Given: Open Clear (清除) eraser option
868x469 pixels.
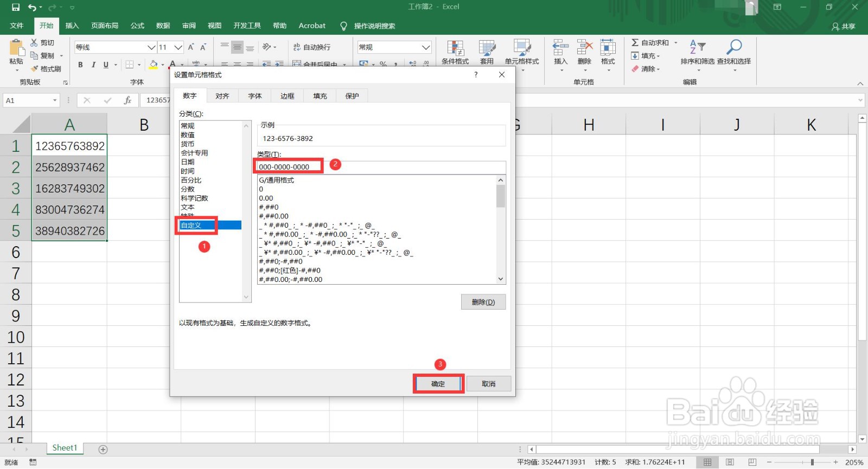Looking at the screenshot, I should coord(646,69).
